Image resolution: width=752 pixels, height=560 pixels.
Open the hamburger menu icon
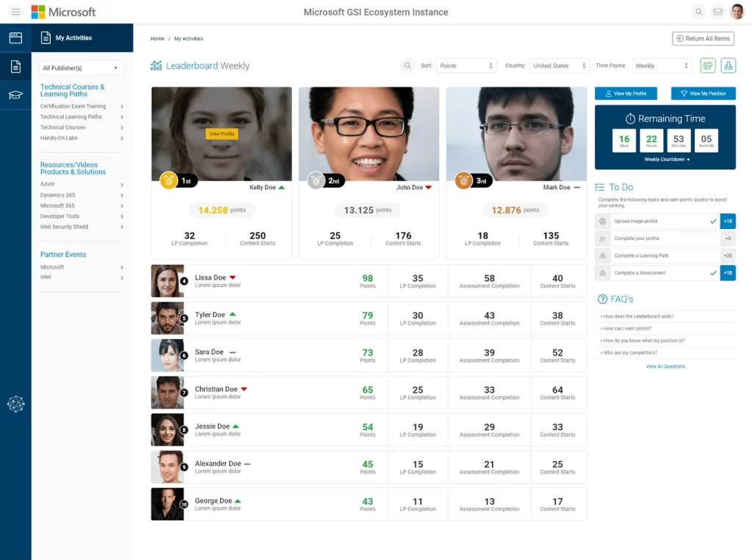(16, 12)
